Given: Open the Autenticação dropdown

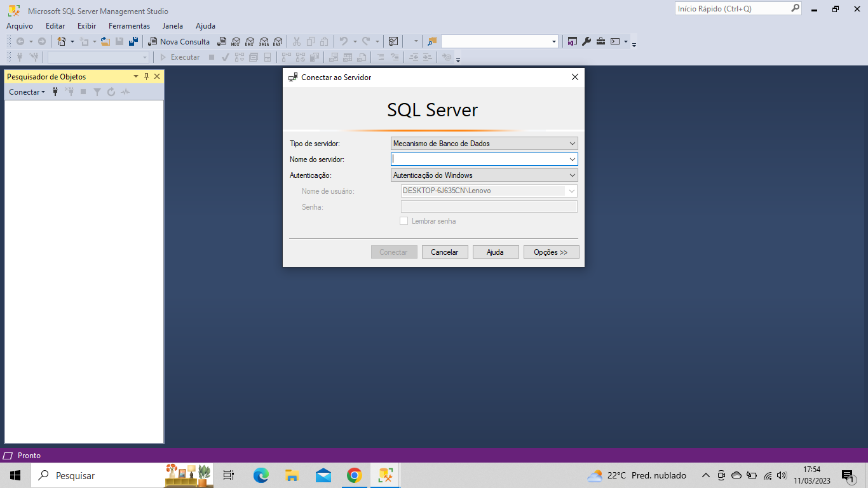Looking at the screenshot, I should 484,175.
